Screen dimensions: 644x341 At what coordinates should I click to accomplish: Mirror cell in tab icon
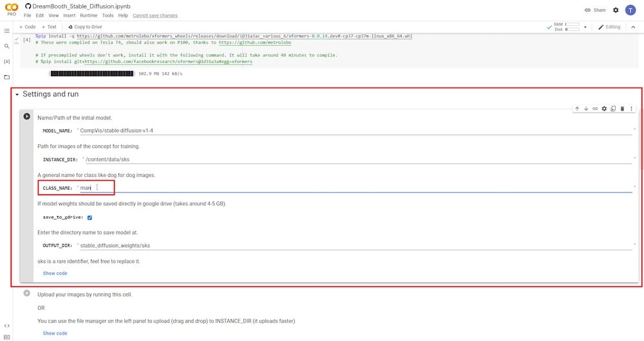pyautogui.click(x=613, y=109)
